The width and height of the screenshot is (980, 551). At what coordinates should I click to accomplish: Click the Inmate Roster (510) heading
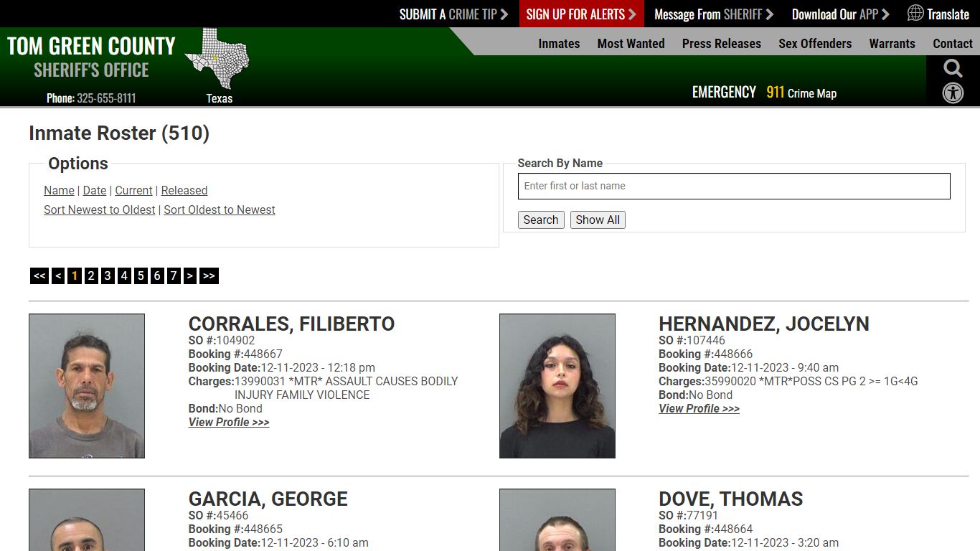[119, 133]
